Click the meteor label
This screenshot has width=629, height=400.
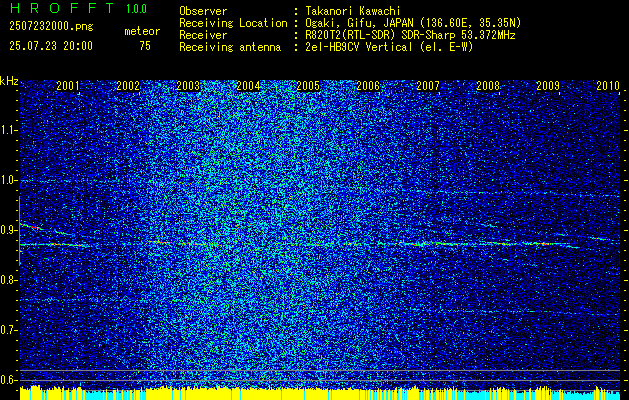(x=142, y=31)
